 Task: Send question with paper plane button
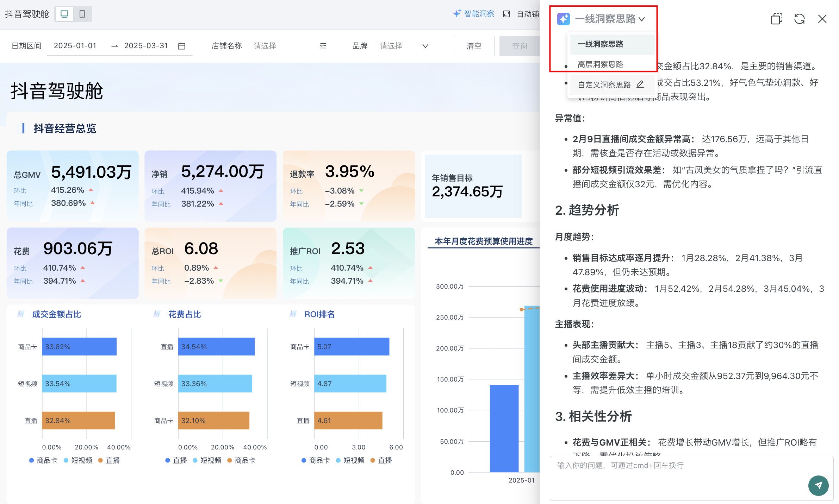tap(818, 485)
